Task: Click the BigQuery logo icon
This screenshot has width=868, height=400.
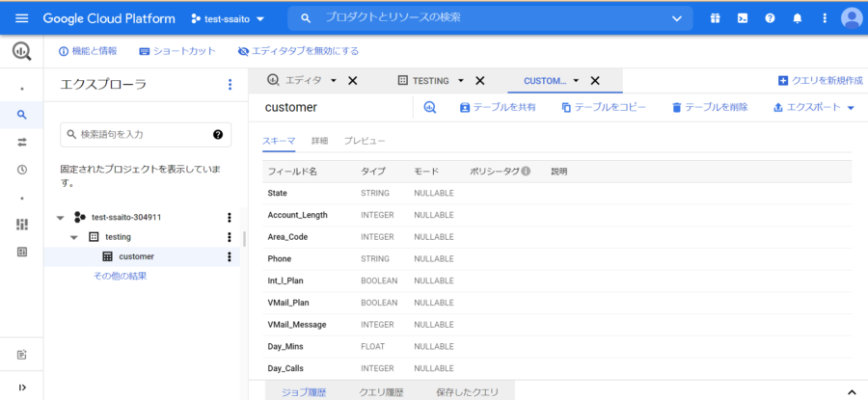Action: (21, 51)
